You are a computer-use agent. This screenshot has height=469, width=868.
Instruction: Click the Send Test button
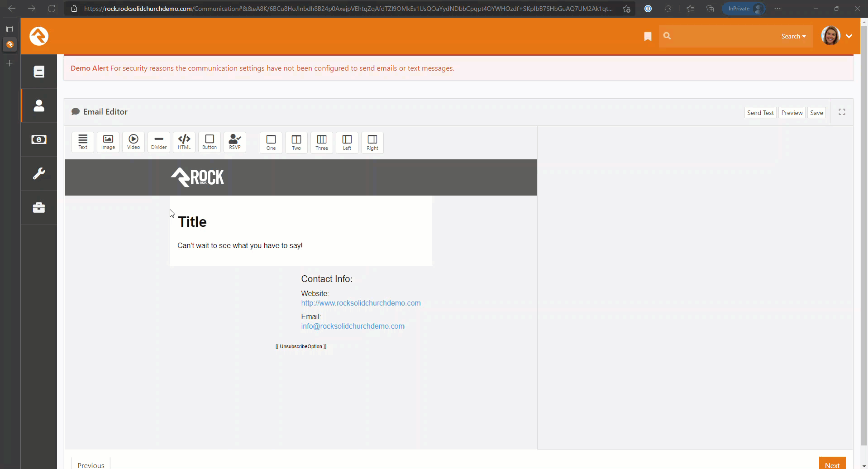point(760,113)
